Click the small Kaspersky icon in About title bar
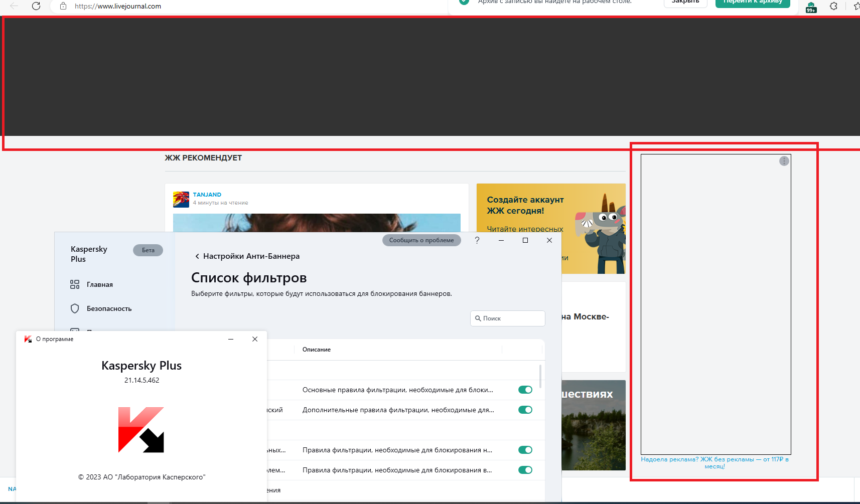The width and height of the screenshot is (860, 504). (x=28, y=339)
